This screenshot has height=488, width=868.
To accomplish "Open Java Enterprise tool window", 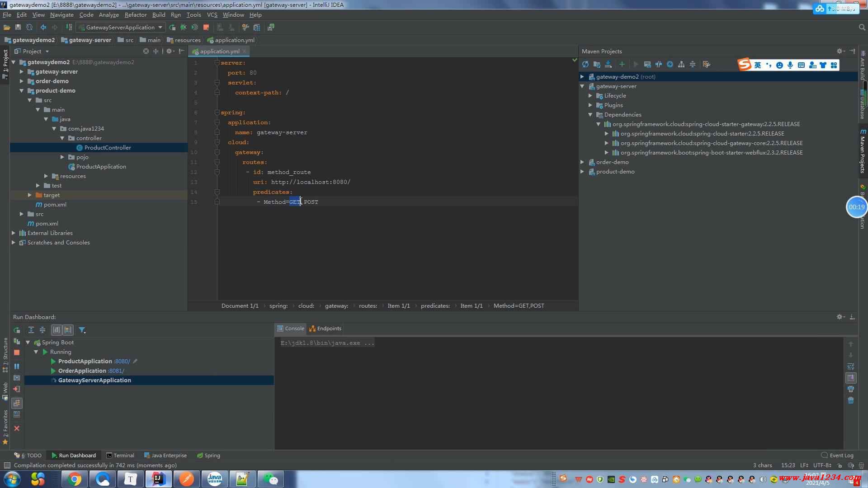I will click(165, 455).
